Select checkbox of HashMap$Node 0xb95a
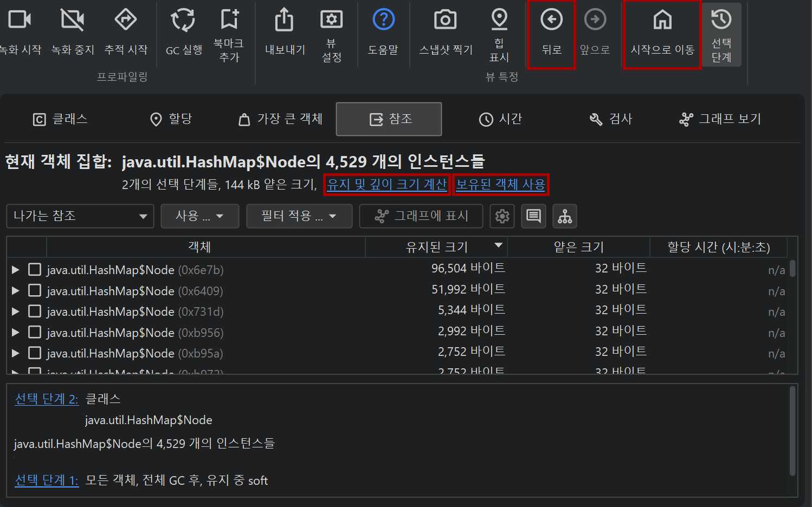812x507 pixels. point(35,353)
